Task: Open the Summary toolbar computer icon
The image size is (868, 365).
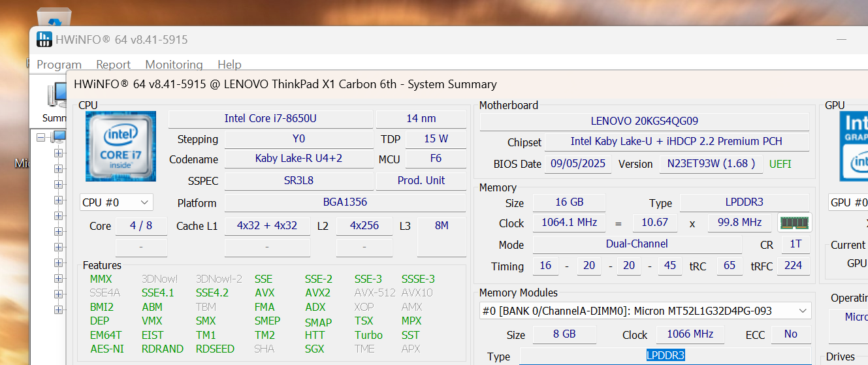Action: point(56,95)
